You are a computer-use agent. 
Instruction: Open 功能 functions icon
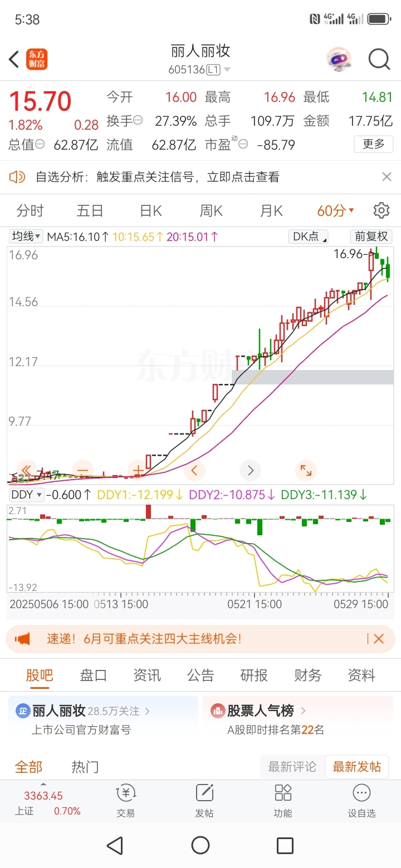[283, 801]
